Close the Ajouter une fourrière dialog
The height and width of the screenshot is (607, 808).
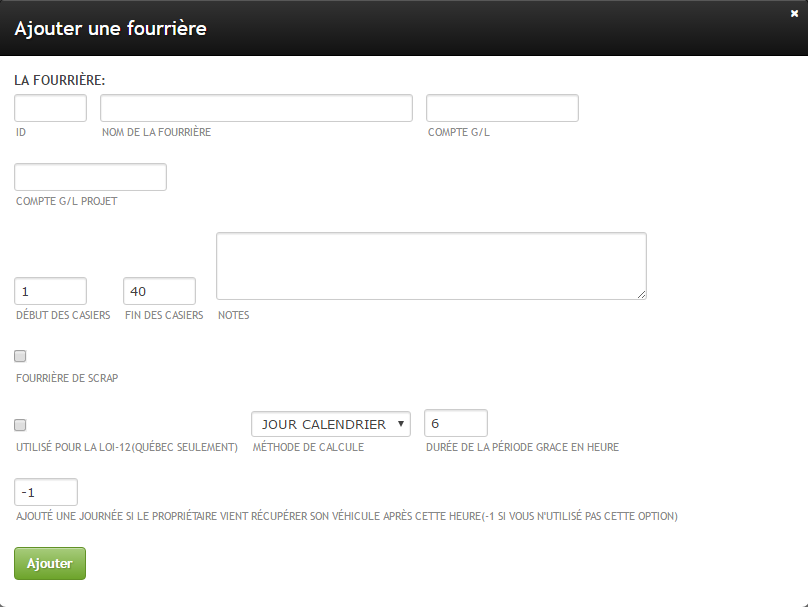(794, 13)
